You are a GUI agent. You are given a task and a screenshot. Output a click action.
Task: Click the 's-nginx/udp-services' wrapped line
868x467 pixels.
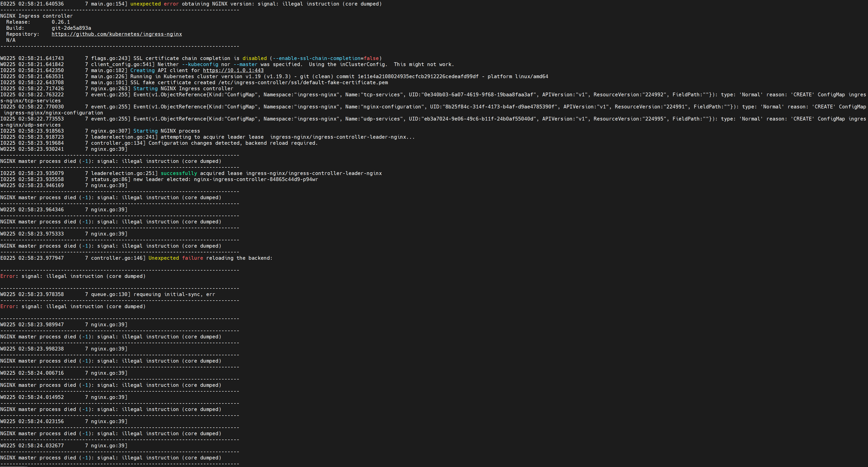30,125
